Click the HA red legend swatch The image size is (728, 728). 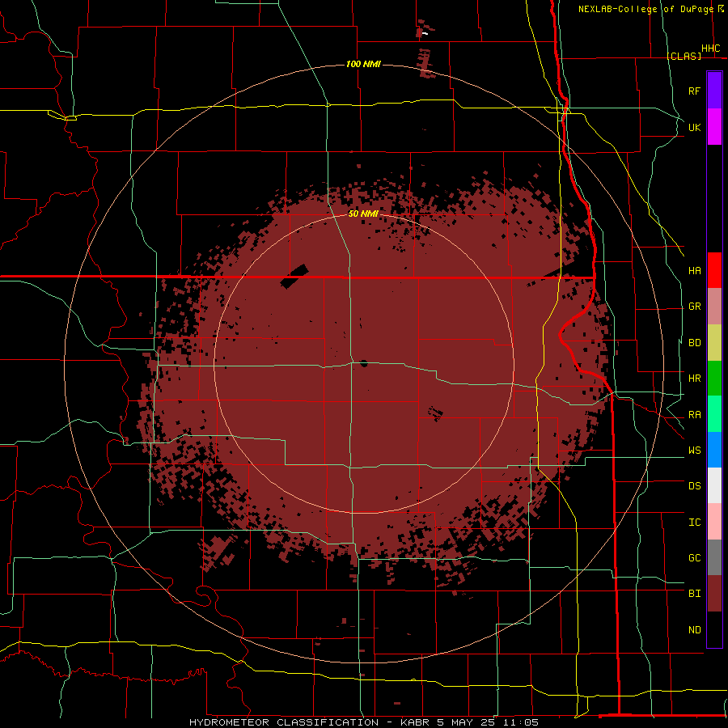pyautogui.click(x=714, y=270)
